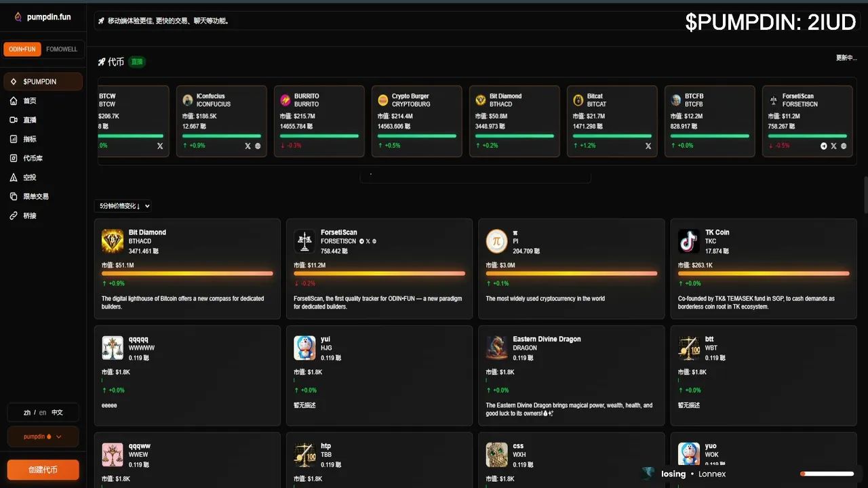Click the X icon on Bitcat ticker card
Viewport: 868px width, 488px height.
[648, 146]
